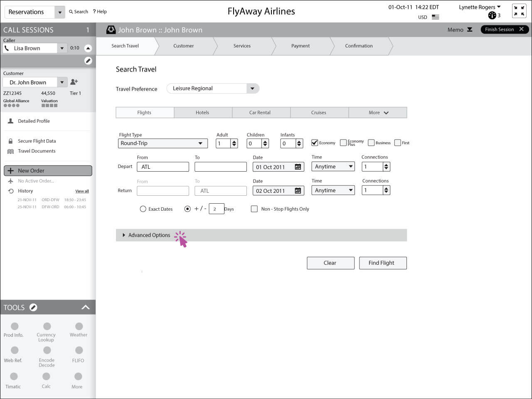Go to the Payment step
The height and width of the screenshot is (399, 532).
300,46
